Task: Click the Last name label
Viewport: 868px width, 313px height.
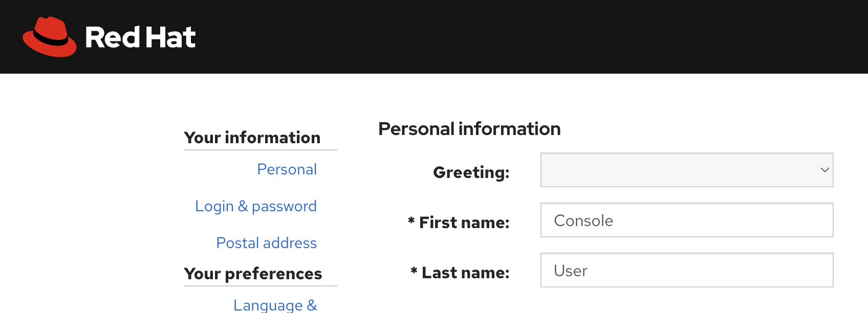Action: pyautogui.click(x=465, y=273)
